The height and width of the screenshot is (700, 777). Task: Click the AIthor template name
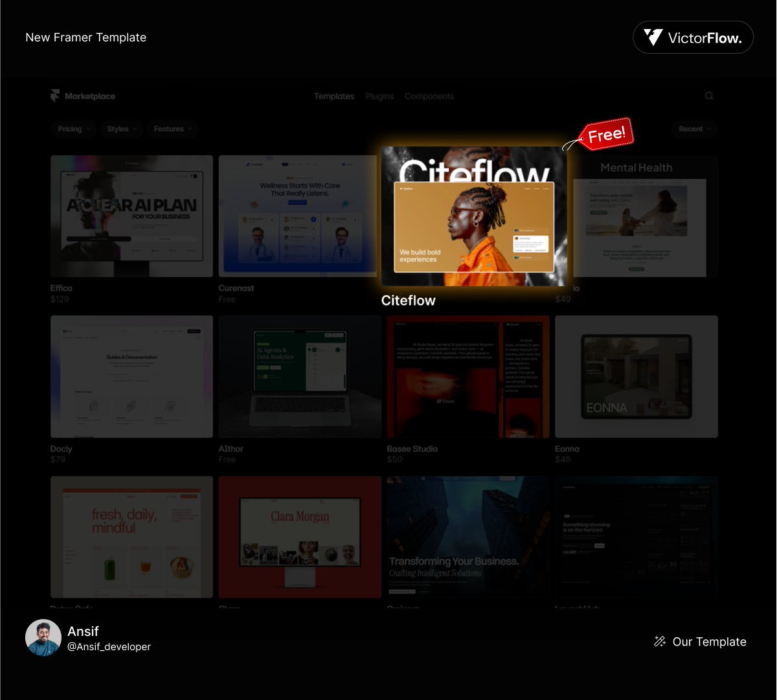[x=231, y=449]
